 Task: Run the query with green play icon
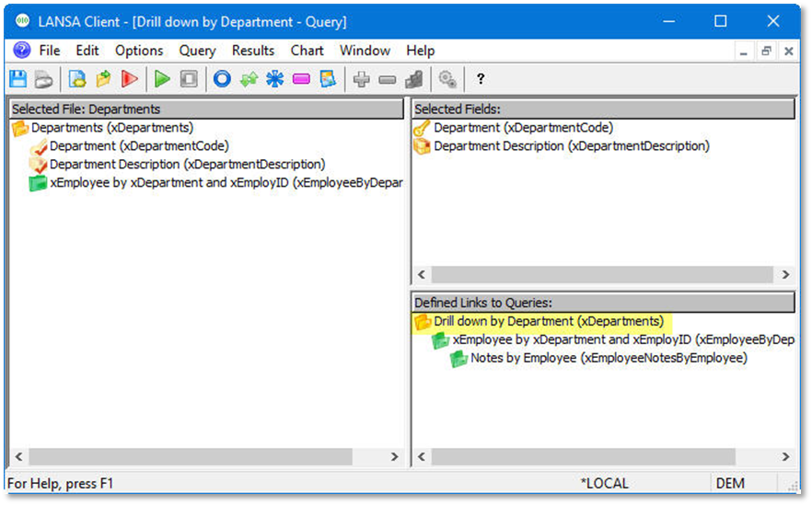pyautogui.click(x=162, y=79)
